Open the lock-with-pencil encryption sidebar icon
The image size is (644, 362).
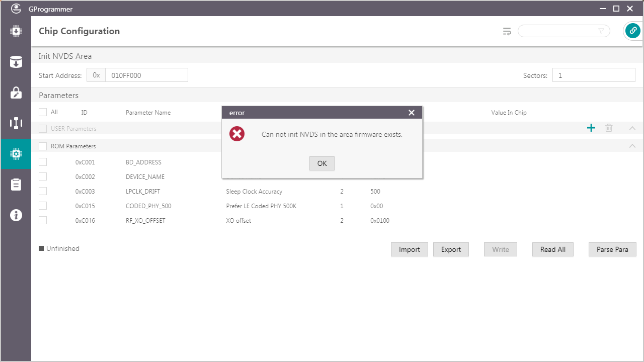pyautogui.click(x=16, y=93)
